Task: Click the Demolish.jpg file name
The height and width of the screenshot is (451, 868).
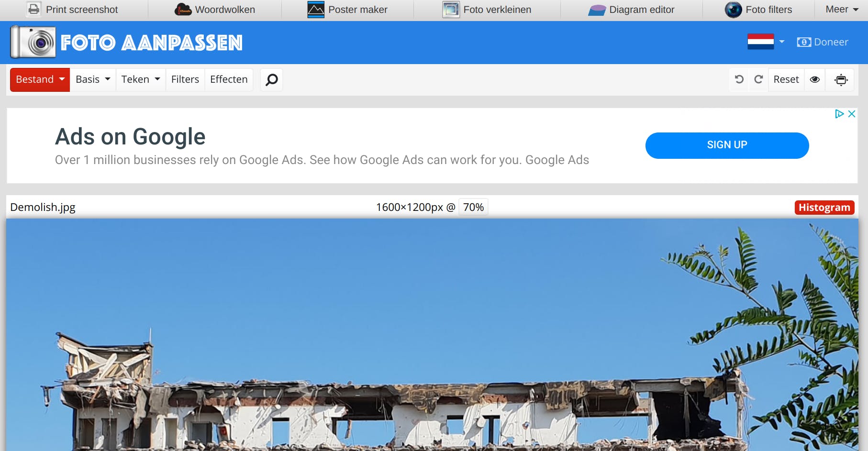Action: 43,207
